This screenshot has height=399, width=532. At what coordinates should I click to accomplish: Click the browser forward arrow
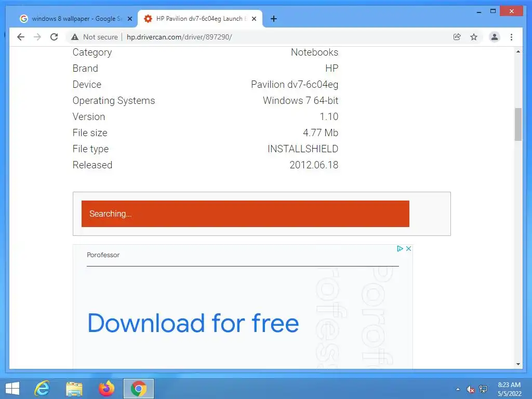[37, 37]
